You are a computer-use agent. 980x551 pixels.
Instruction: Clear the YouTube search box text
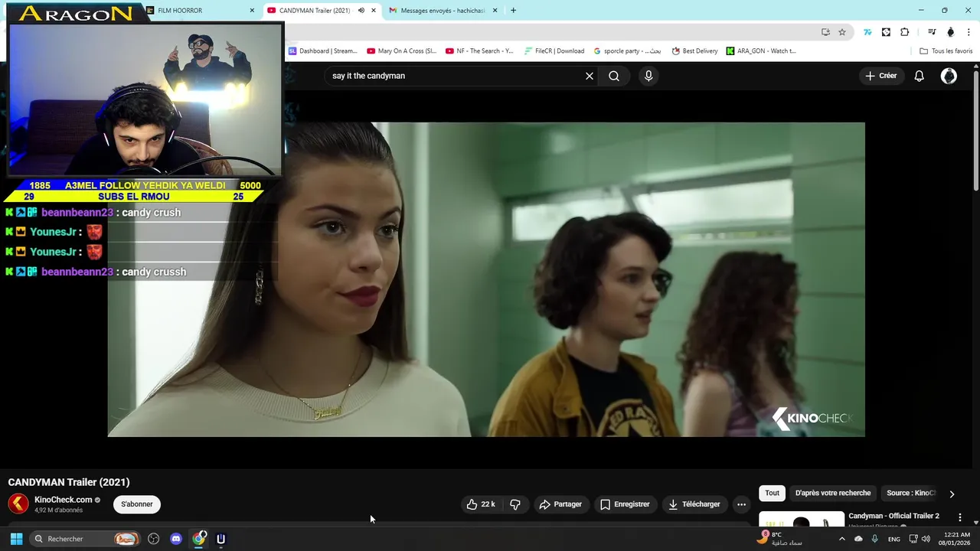pos(590,76)
